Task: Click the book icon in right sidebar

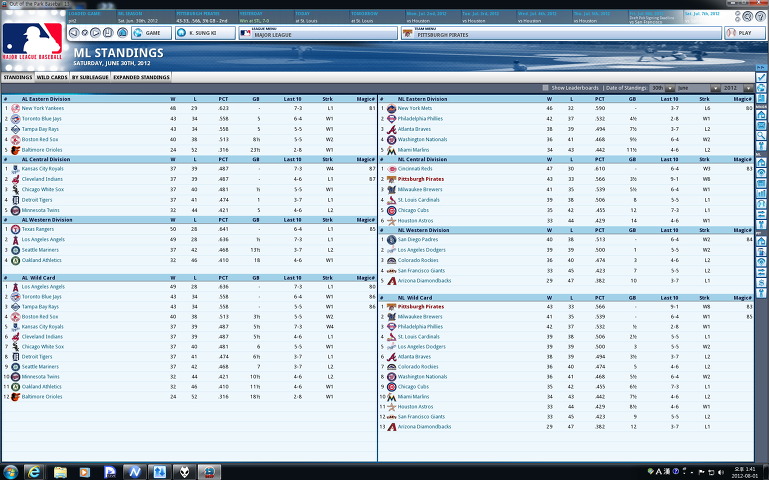Action: pos(761,98)
